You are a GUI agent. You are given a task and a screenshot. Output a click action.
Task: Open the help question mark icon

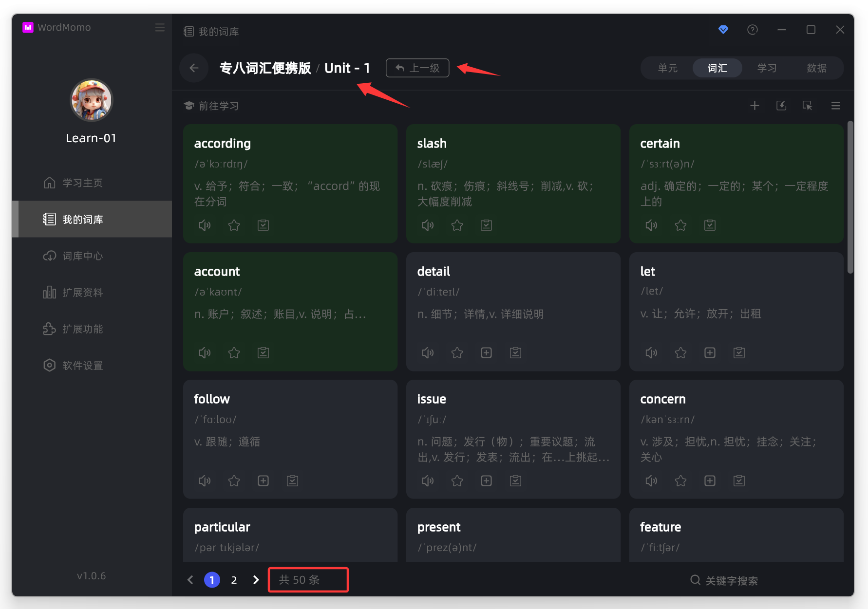(x=753, y=30)
